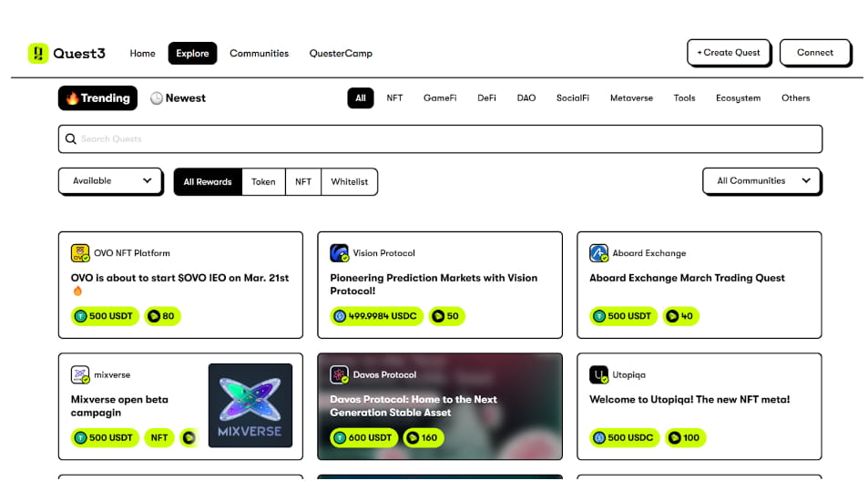Click the OVO NFT Platform avatar icon
Screen dimensions: 868x491
(80, 253)
